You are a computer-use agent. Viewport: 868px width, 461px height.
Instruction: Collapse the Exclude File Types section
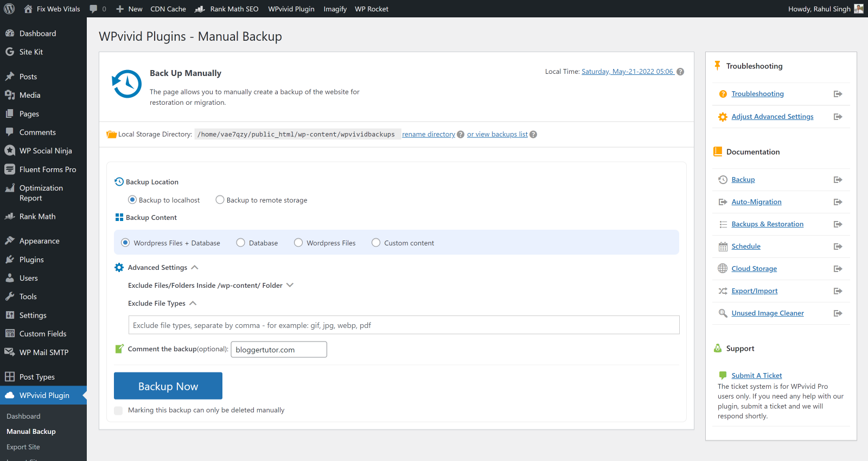[x=193, y=303]
